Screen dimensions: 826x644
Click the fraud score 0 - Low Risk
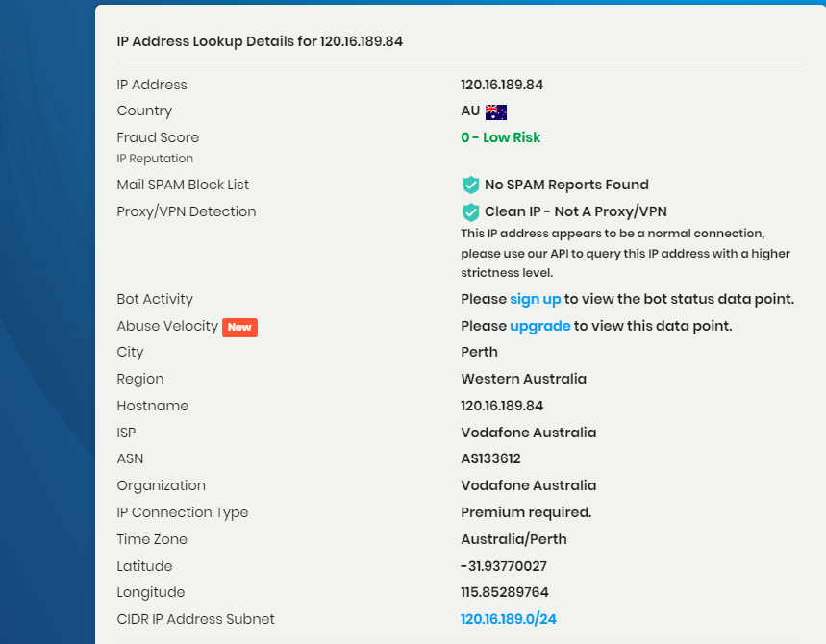tap(500, 137)
